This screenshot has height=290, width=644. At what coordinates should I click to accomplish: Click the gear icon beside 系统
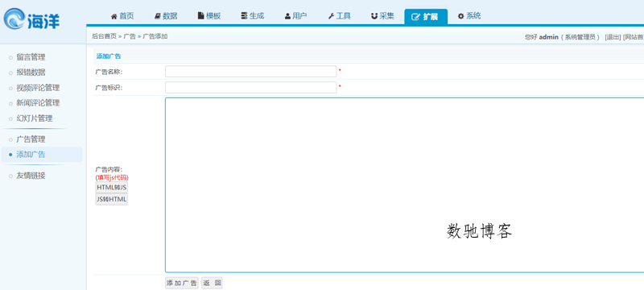[461, 16]
